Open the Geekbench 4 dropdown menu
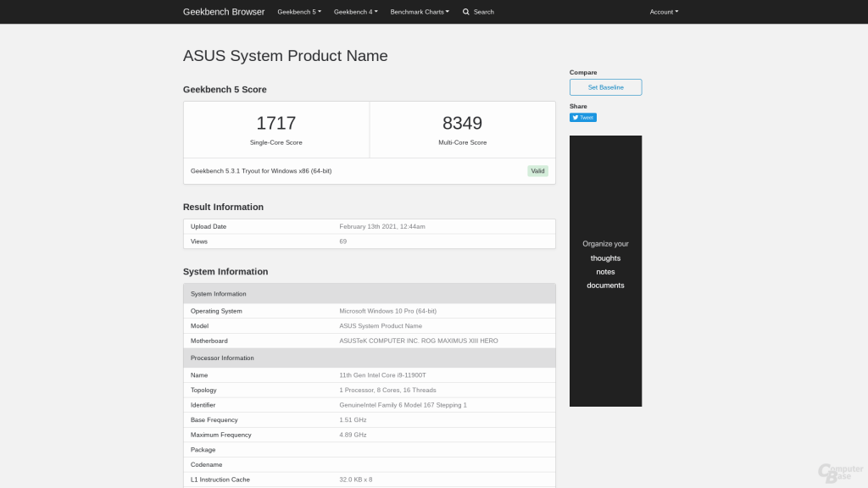The height and width of the screenshot is (488, 868). 355,12
